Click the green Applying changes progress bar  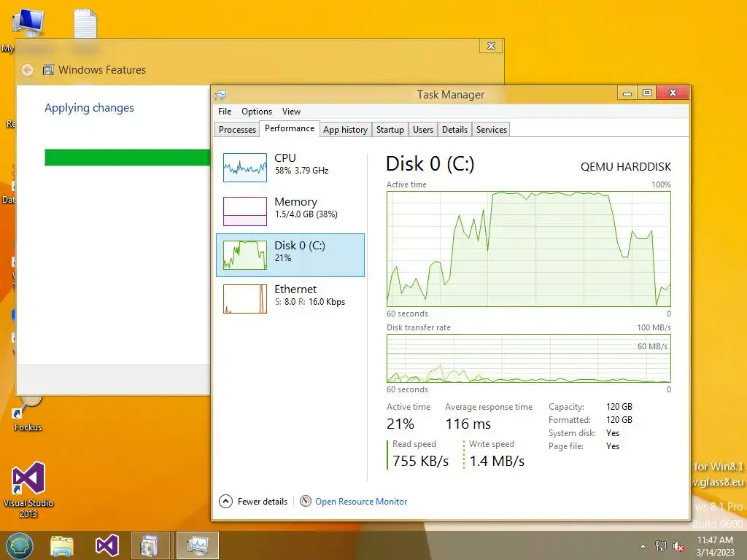tap(127, 157)
